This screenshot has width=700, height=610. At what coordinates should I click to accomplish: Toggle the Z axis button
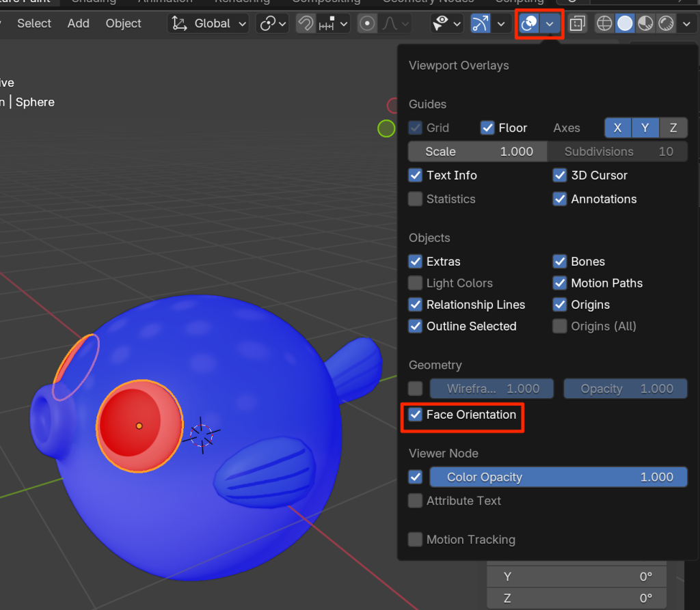click(673, 128)
